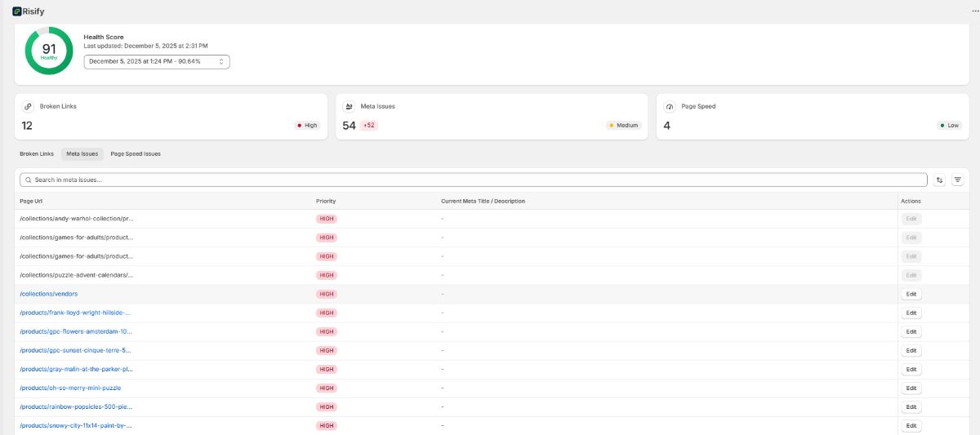The image size is (980, 435).
Task: Click the Risify logo icon
Action: [16, 11]
